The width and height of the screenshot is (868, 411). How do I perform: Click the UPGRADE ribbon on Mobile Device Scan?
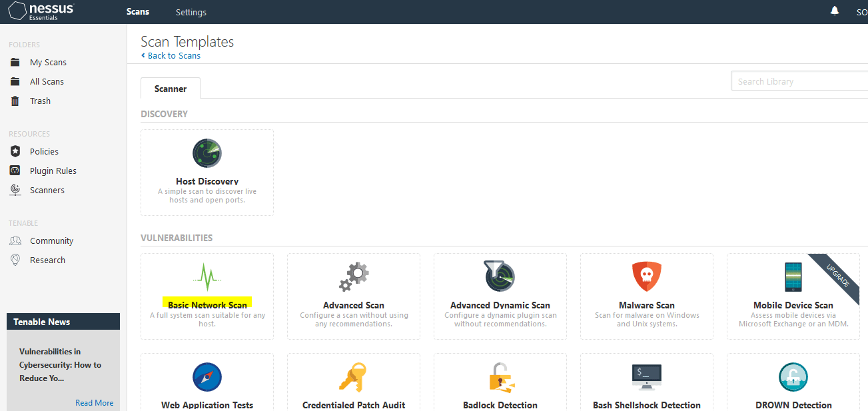(x=839, y=274)
